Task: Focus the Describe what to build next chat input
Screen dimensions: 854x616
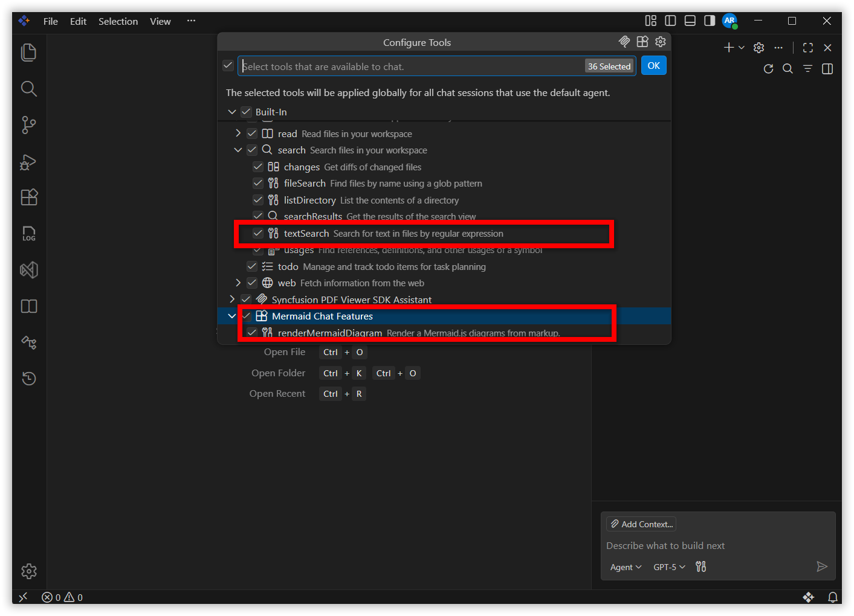Action: (718, 546)
